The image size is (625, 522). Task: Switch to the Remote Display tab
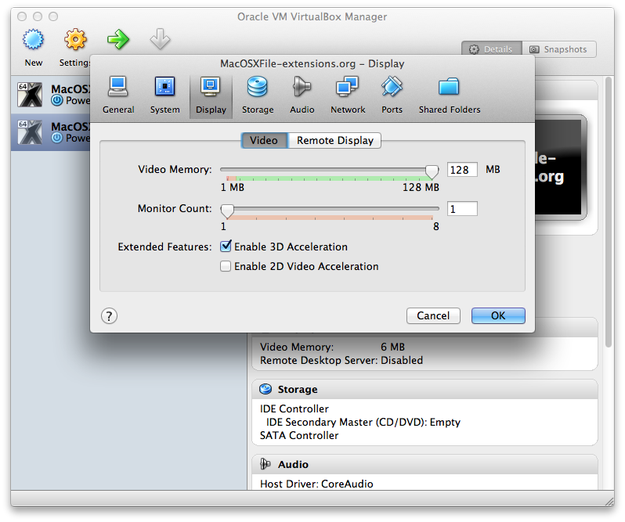coord(334,140)
